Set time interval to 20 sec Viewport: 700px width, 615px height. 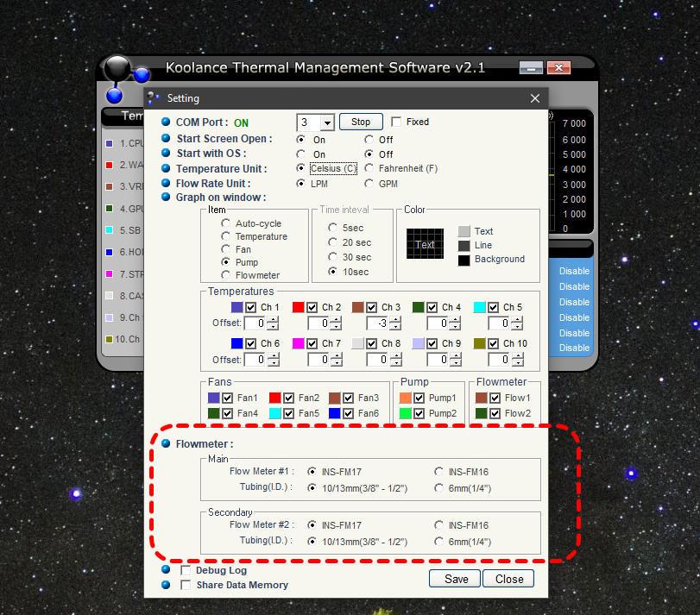tap(332, 242)
